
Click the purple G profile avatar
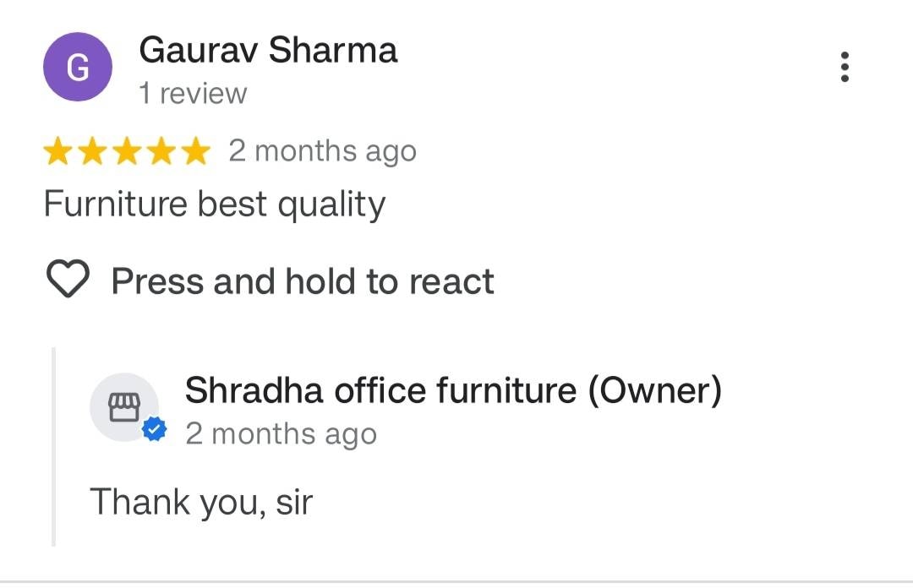(78, 67)
